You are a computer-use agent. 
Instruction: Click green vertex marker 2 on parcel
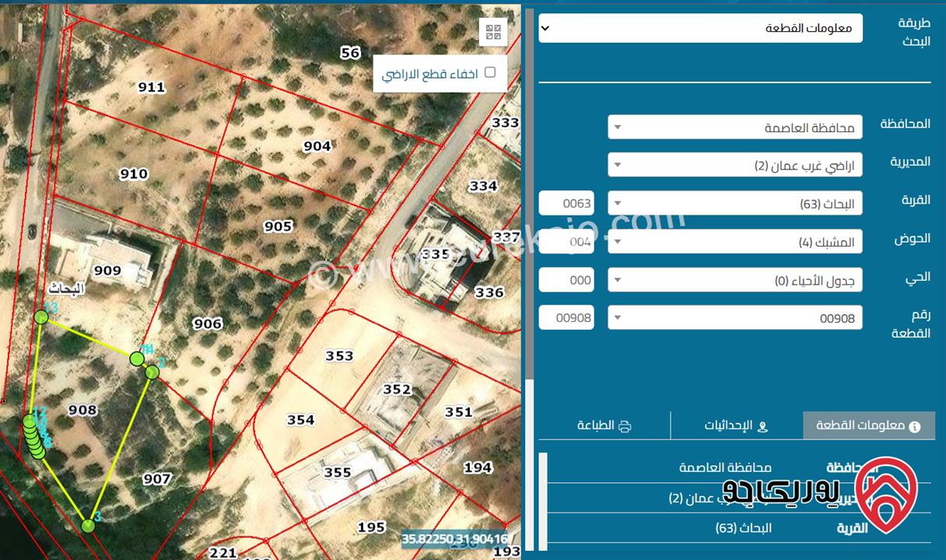tap(152, 372)
